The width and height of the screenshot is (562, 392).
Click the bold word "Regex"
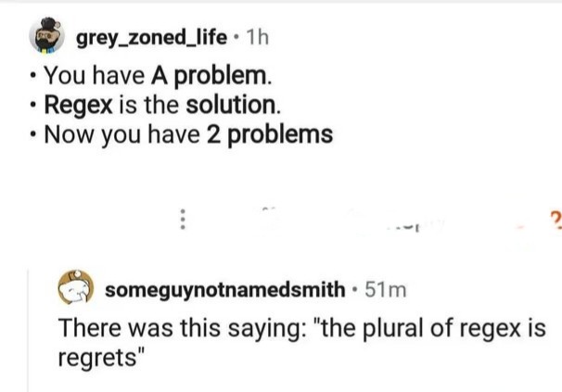pyautogui.click(x=78, y=106)
